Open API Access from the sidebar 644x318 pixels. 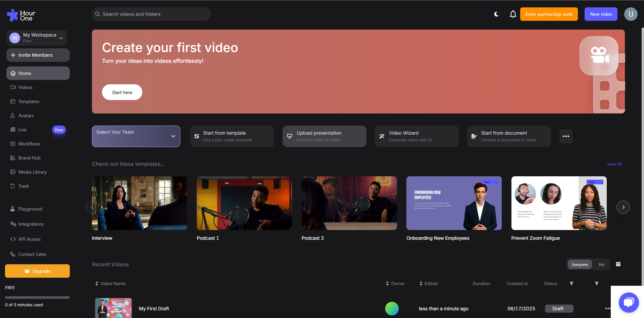[29, 239]
